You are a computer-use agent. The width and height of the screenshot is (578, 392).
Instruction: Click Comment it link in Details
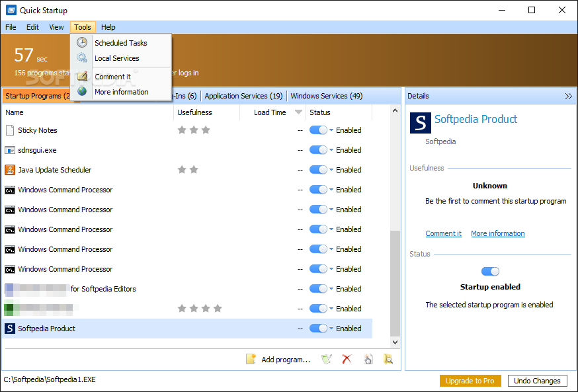(444, 233)
